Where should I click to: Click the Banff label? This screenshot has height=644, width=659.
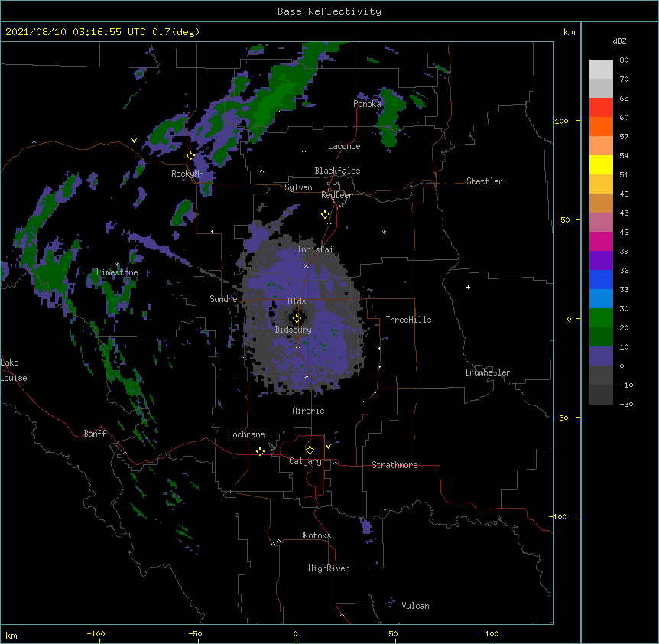(95, 434)
